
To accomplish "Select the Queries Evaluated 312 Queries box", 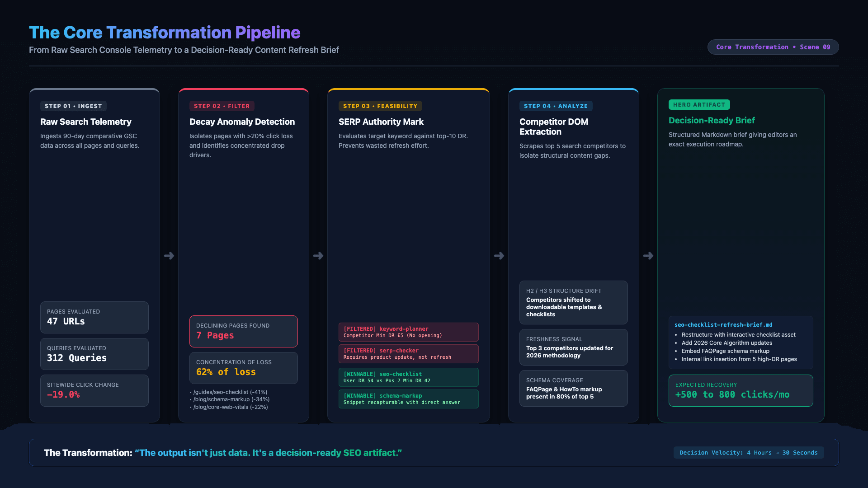I will 94,354.
